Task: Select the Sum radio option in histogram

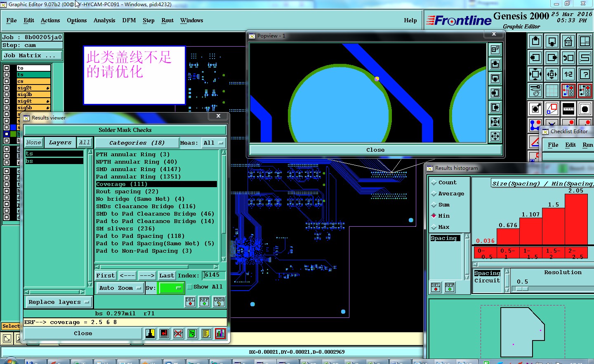Action: 441,204
